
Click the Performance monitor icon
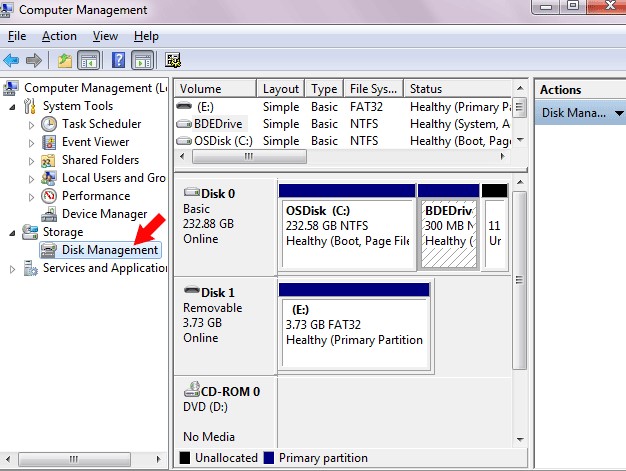49,196
